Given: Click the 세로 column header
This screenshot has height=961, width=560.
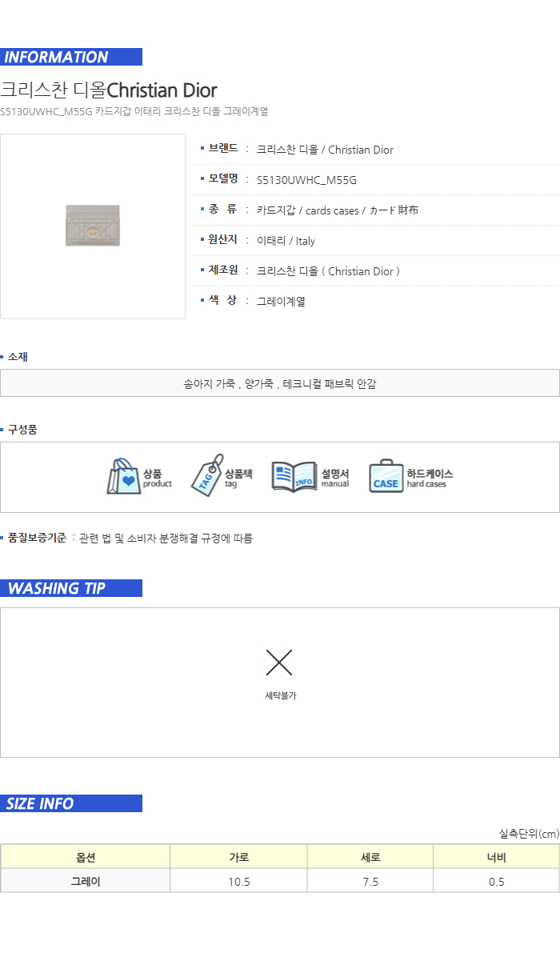Looking at the screenshot, I should point(370,858).
